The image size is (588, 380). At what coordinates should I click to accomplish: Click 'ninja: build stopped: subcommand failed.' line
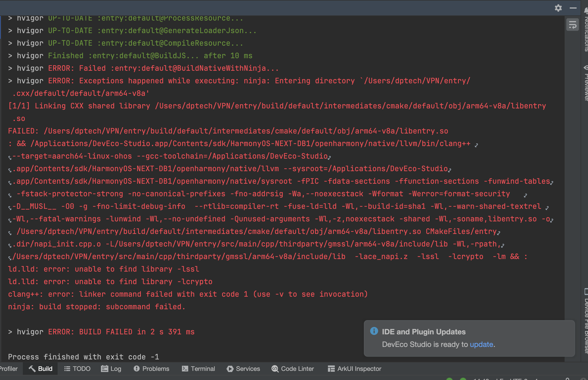[x=97, y=307]
